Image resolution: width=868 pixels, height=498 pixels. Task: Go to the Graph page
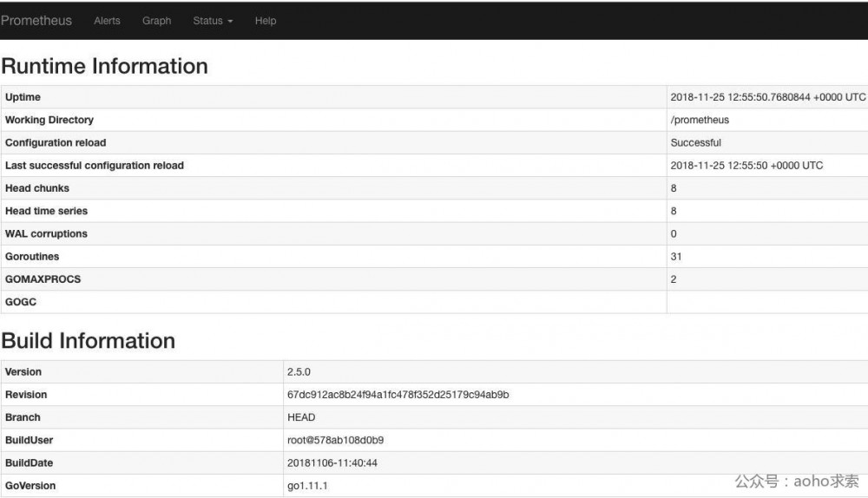tap(156, 21)
